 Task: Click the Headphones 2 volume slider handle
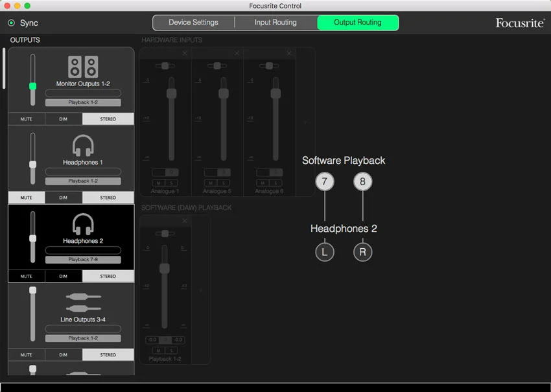[x=32, y=239]
